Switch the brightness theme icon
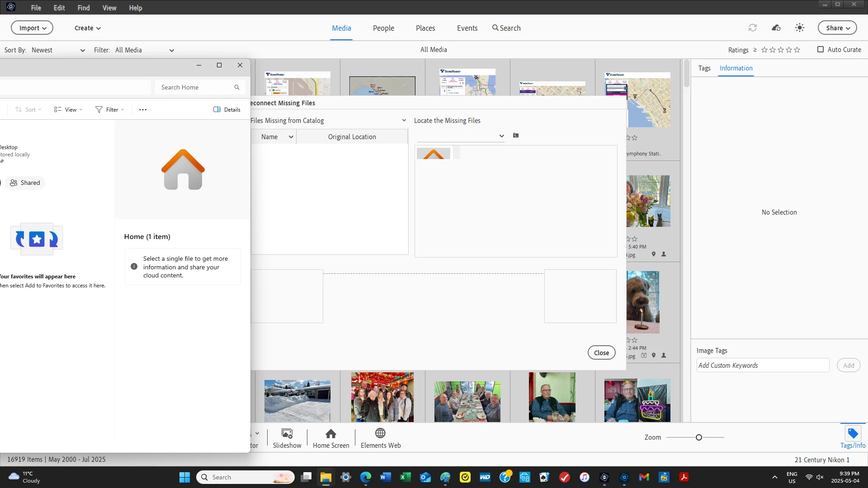The image size is (868, 488). pyautogui.click(x=799, y=28)
